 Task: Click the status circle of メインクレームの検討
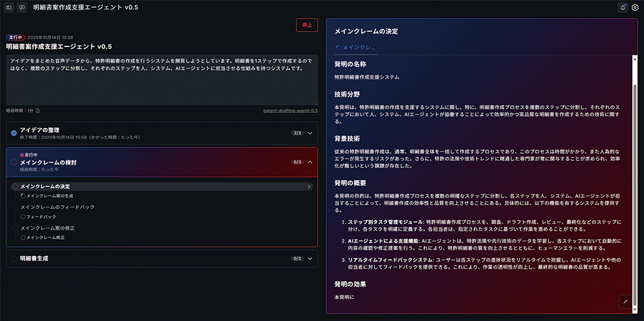(14, 163)
